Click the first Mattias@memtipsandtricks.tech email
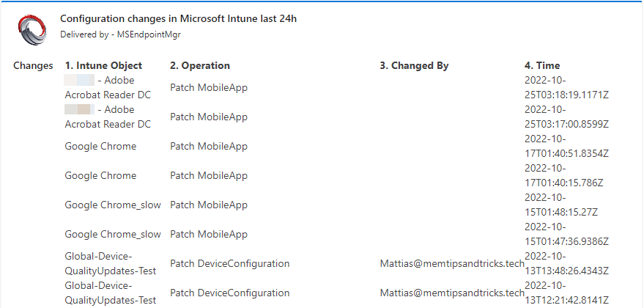The height and width of the screenshot is (308, 644). coord(452,263)
